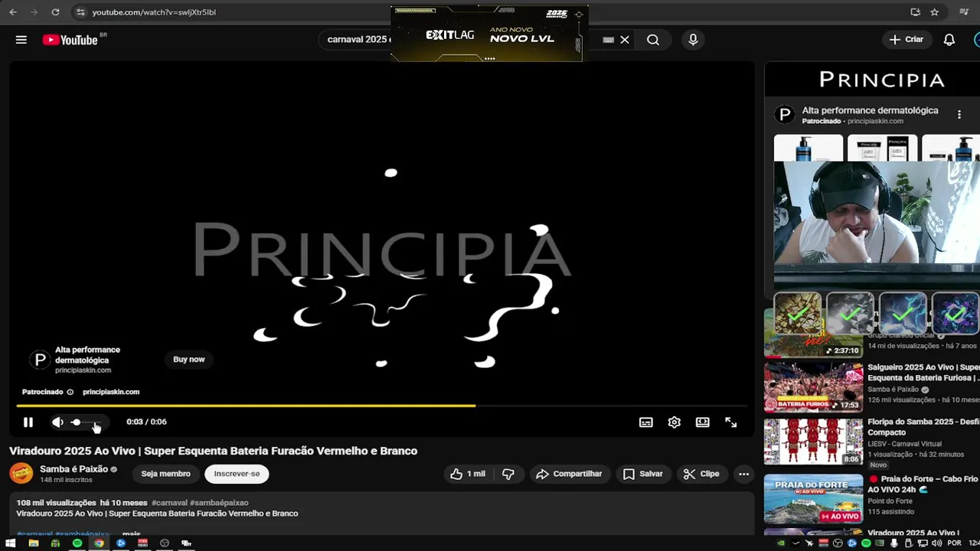Adjust the volume slider in the player

[86, 422]
